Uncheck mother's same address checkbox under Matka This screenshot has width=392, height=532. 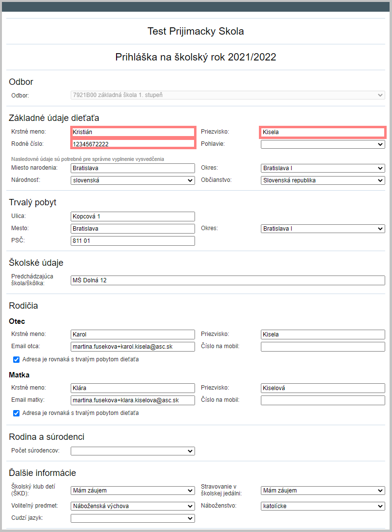16,413
